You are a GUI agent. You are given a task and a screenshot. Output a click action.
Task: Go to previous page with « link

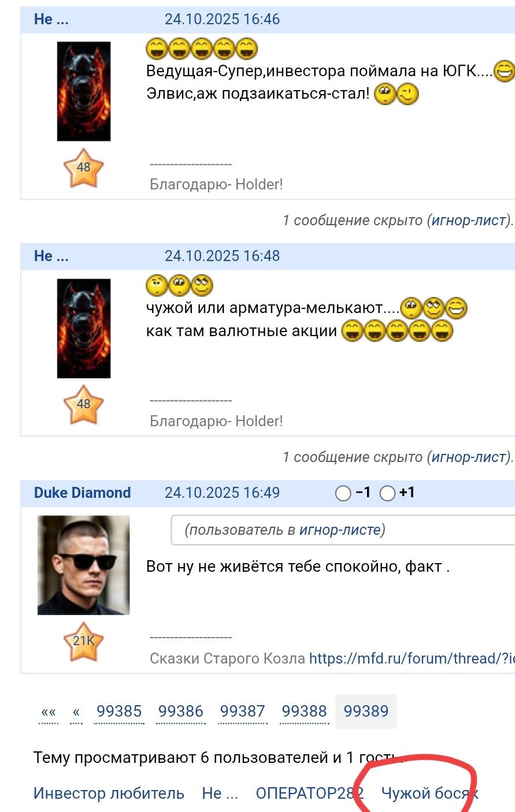point(76,712)
